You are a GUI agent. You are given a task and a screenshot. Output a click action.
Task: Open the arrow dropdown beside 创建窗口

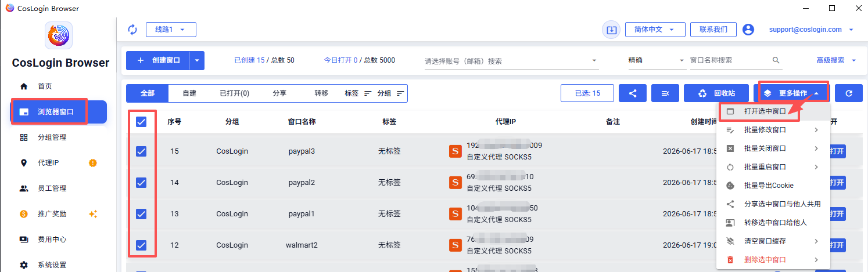tap(198, 60)
